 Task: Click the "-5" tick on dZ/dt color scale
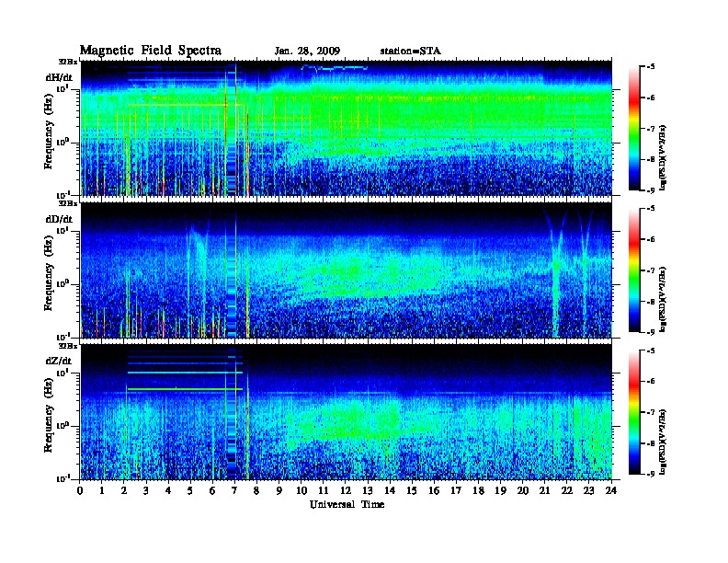651,350
